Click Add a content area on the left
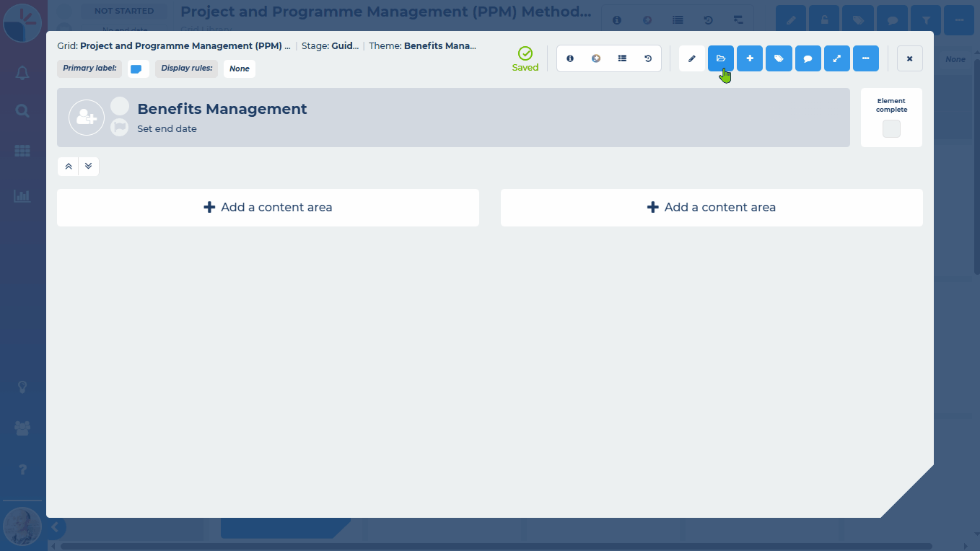980x551 pixels. tap(268, 207)
